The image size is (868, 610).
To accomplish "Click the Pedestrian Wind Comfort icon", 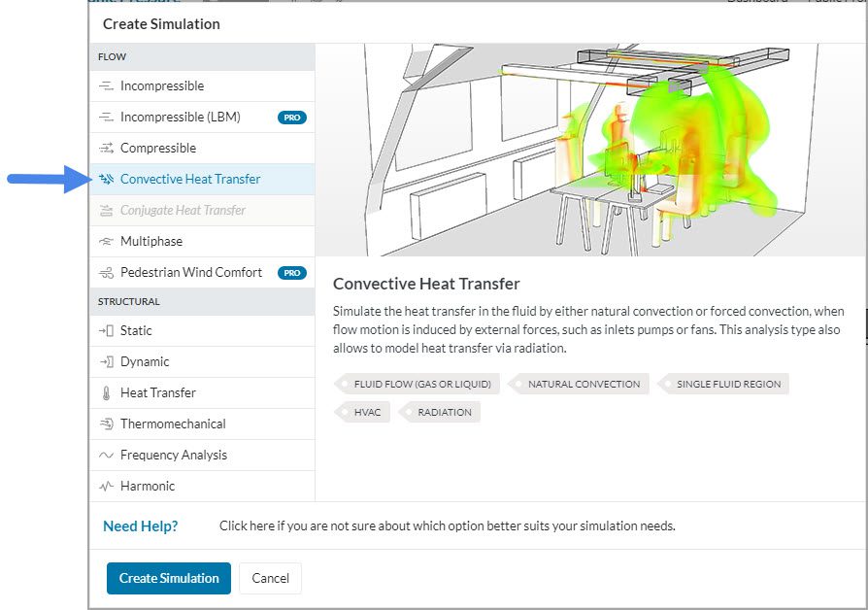I will pyautogui.click(x=106, y=273).
